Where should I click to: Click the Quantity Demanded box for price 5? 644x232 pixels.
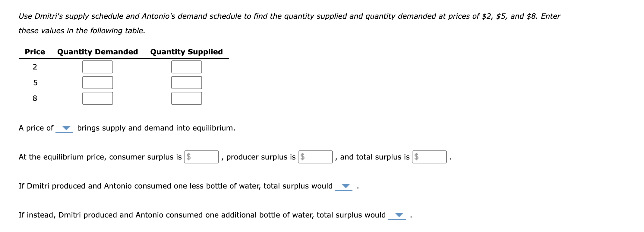point(97,82)
